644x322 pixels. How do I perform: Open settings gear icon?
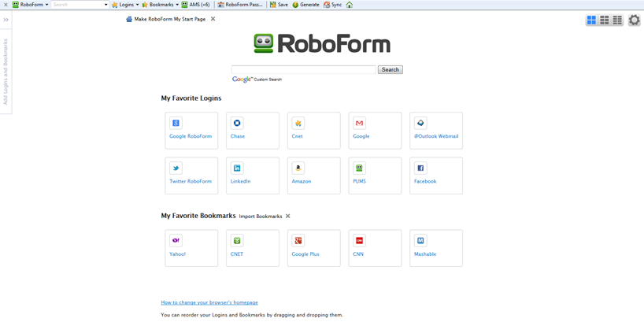[634, 20]
